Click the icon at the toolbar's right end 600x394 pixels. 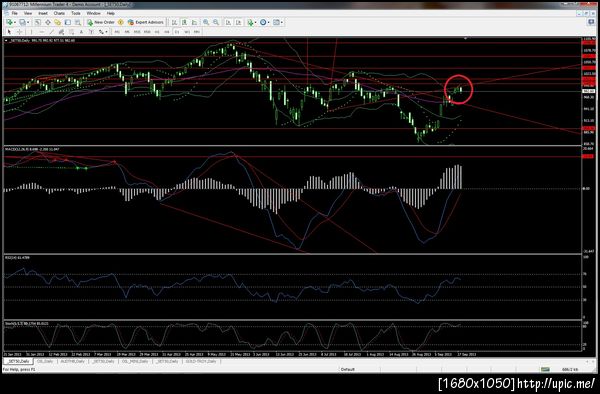click(x=591, y=23)
